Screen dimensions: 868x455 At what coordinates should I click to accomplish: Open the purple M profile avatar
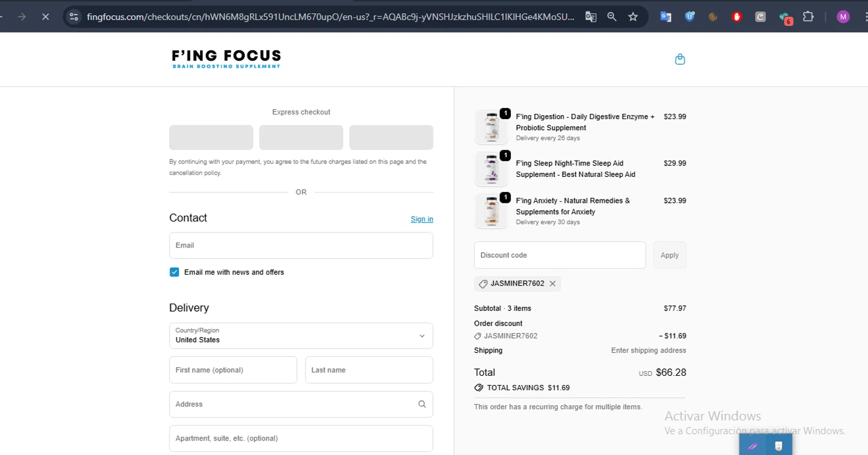coord(843,17)
